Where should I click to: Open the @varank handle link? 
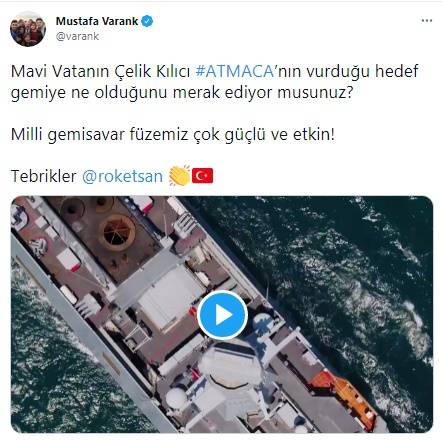coord(77,36)
